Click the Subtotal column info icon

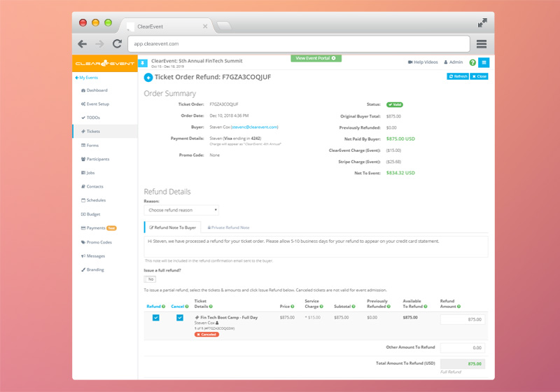coord(353,307)
